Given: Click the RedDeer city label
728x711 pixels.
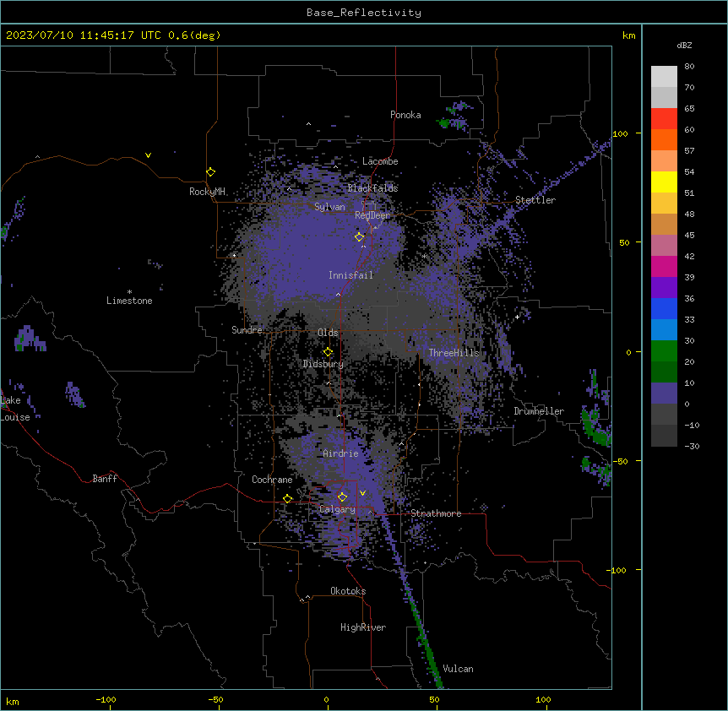Looking at the screenshot, I should (372, 215).
